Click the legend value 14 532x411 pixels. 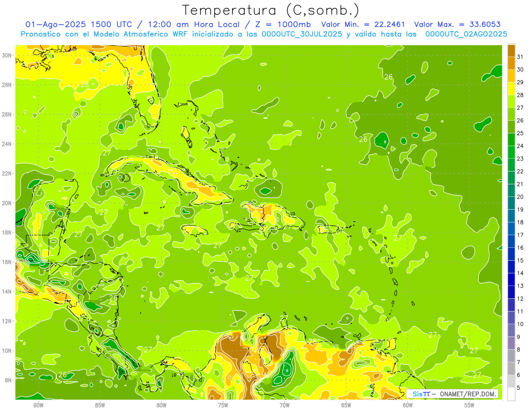coord(520,273)
